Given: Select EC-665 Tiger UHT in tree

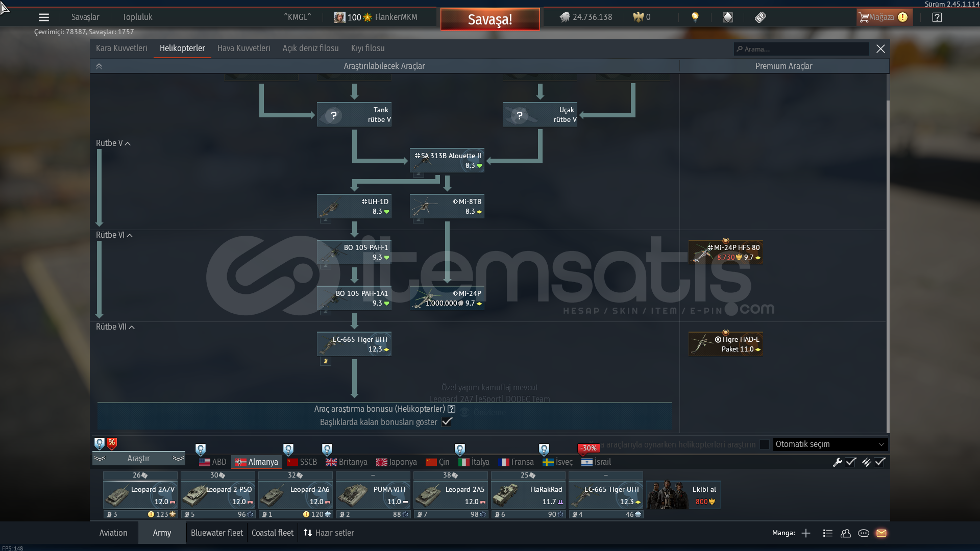Looking at the screenshot, I should click(354, 344).
